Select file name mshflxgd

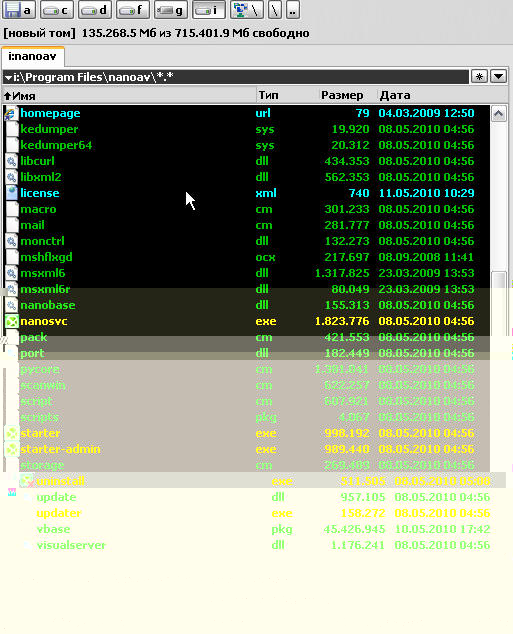(46, 257)
